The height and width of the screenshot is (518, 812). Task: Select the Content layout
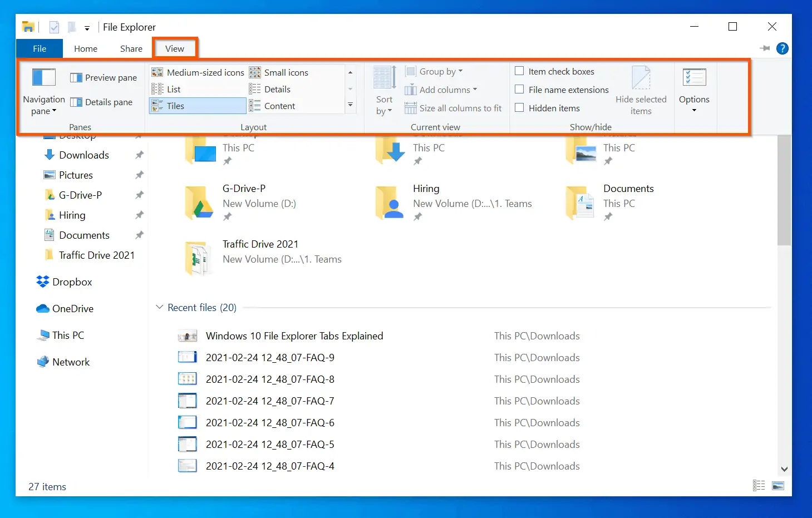click(x=272, y=106)
